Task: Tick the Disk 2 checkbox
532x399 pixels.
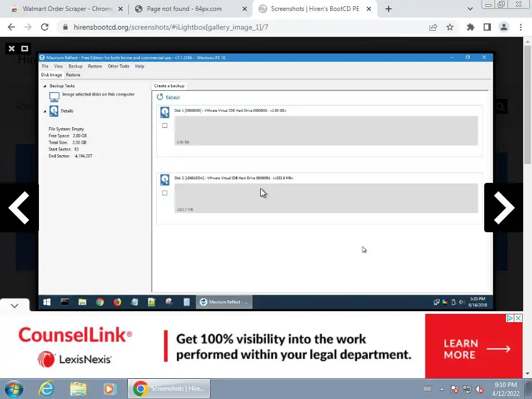Action: (x=165, y=193)
